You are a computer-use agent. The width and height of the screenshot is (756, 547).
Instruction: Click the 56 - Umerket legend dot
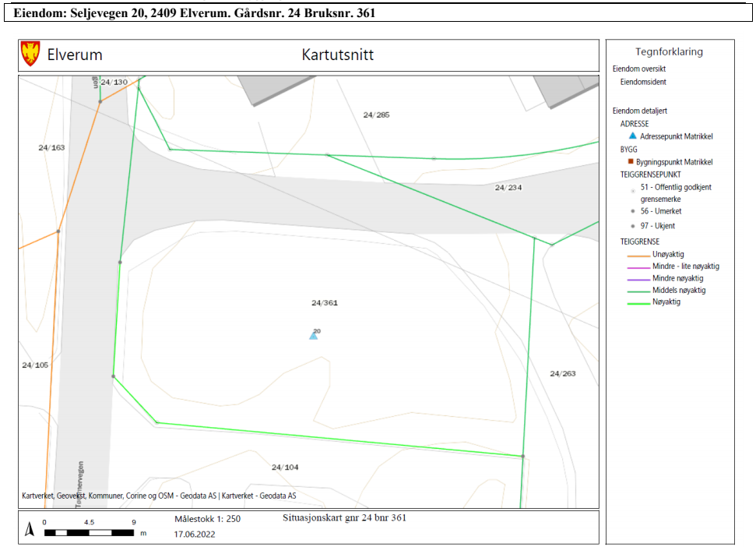tap(633, 211)
